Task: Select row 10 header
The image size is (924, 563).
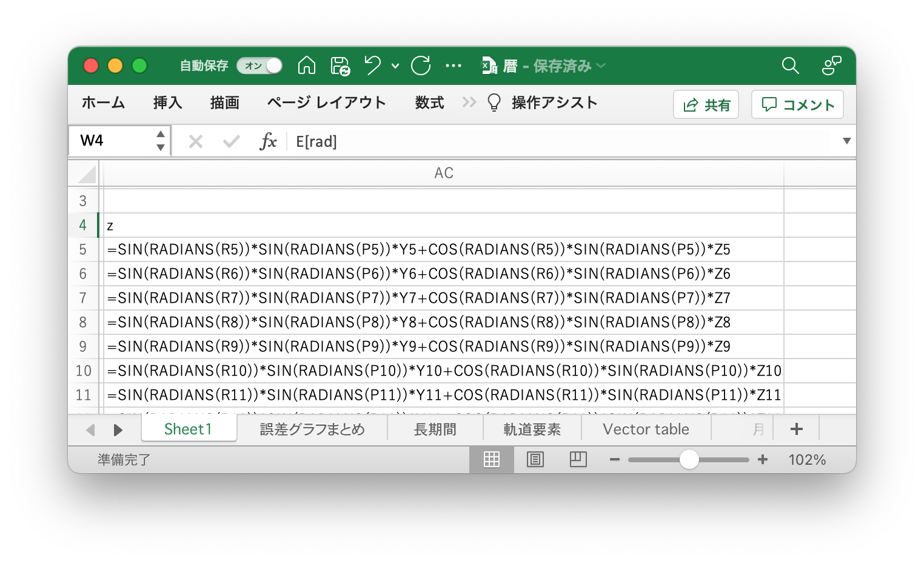Action: click(x=83, y=371)
